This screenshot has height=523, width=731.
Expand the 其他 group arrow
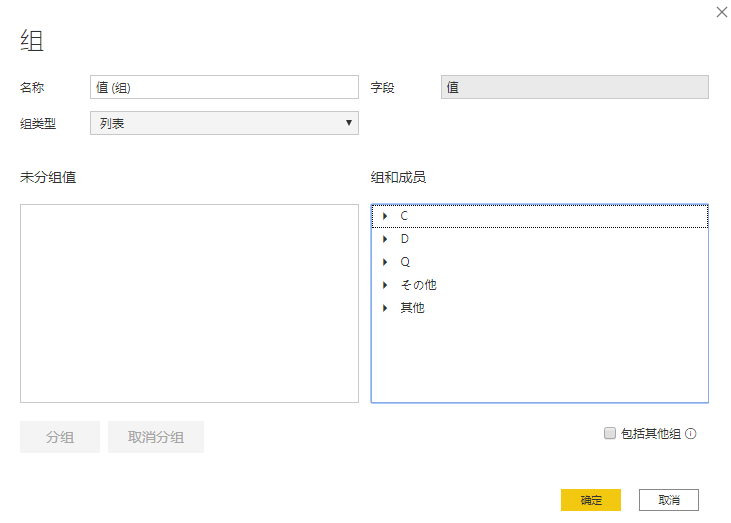385,308
